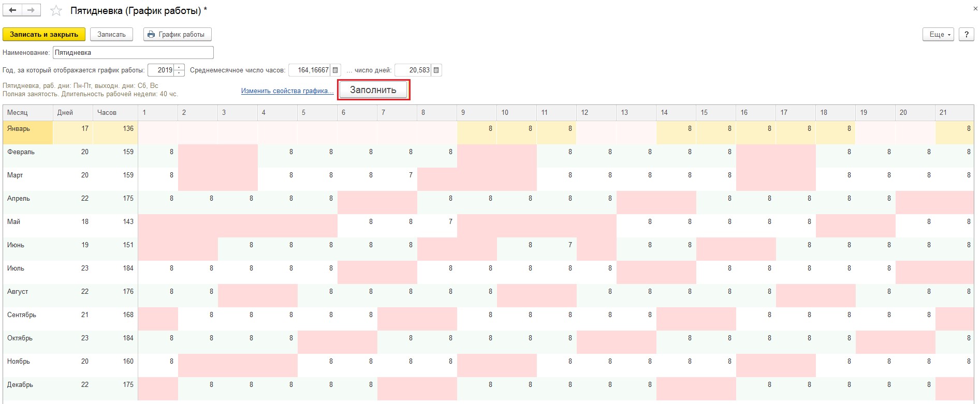This screenshot has width=980, height=404.
Task: Select the 'Сентябрь' month cell
Action: [28, 319]
